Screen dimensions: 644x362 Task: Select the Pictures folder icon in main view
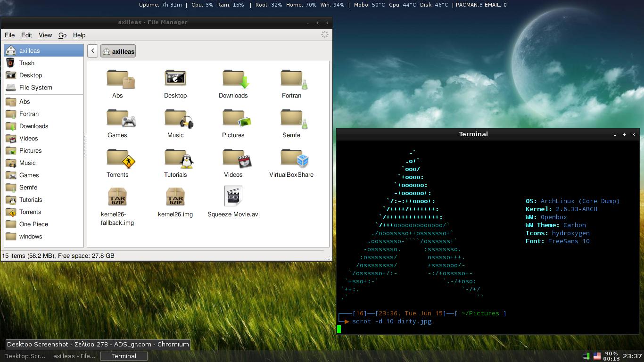(237, 118)
